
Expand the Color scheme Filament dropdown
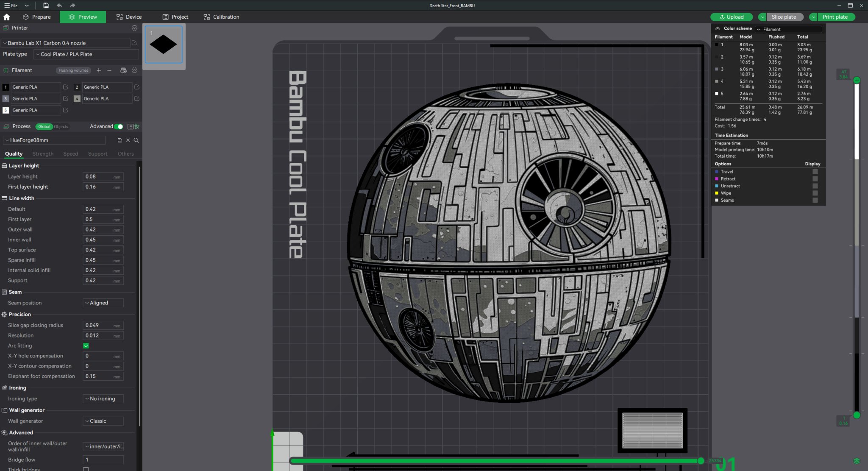[789, 29]
